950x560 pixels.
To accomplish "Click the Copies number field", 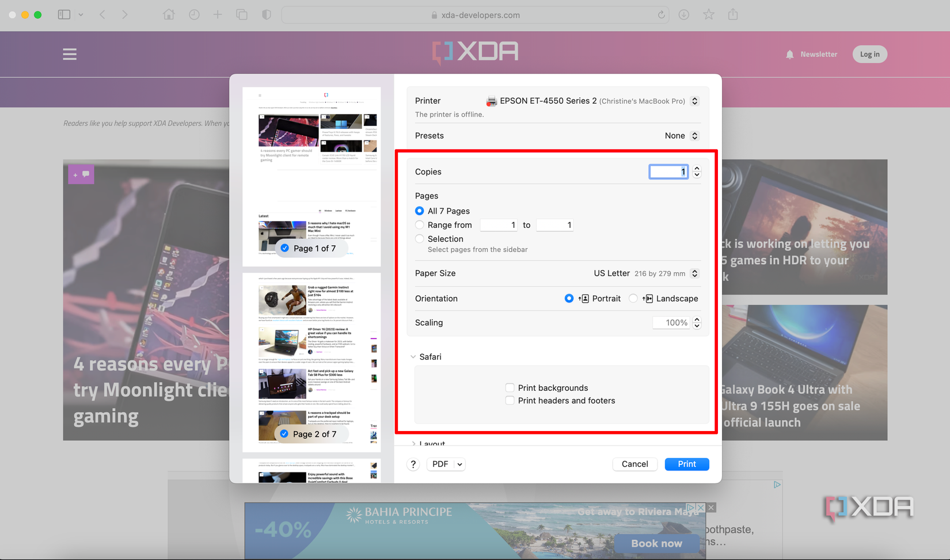I will [668, 172].
